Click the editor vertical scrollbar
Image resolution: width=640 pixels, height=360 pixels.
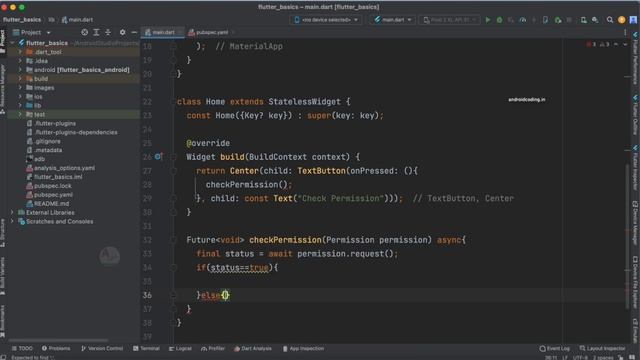pyautogui.click(x=628, y=237)
